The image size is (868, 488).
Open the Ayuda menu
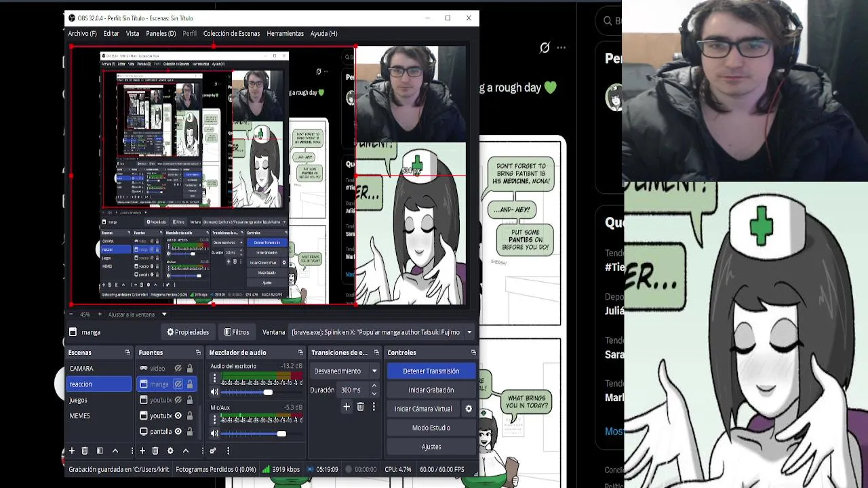click(323, 33)
